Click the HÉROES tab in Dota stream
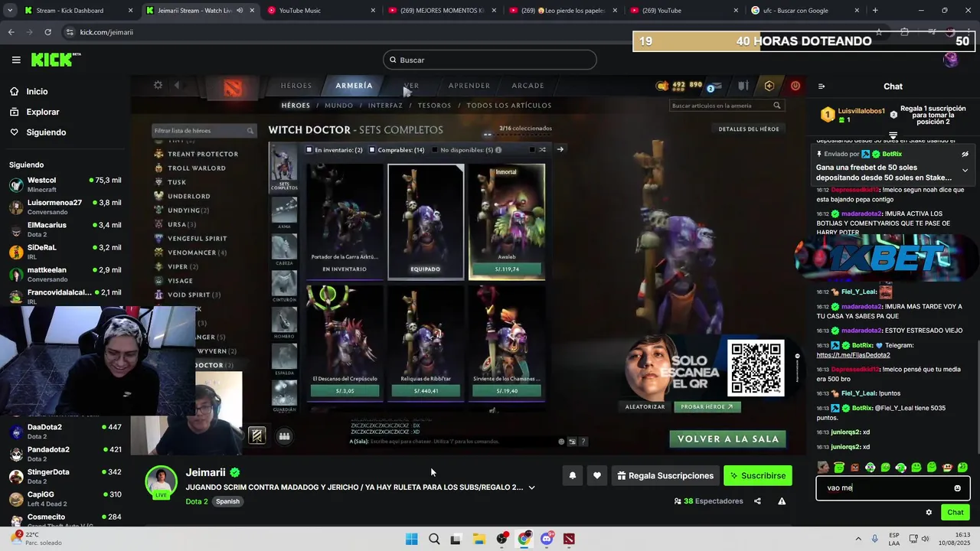The image size is (980, 551). pyautogui.click(x=296, y=86)
